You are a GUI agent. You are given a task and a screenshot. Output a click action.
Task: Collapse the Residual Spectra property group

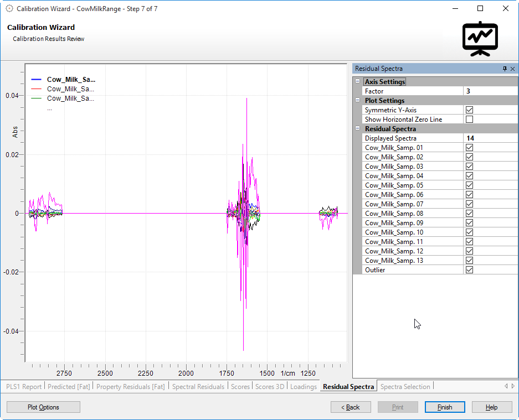tap(358, 129)
